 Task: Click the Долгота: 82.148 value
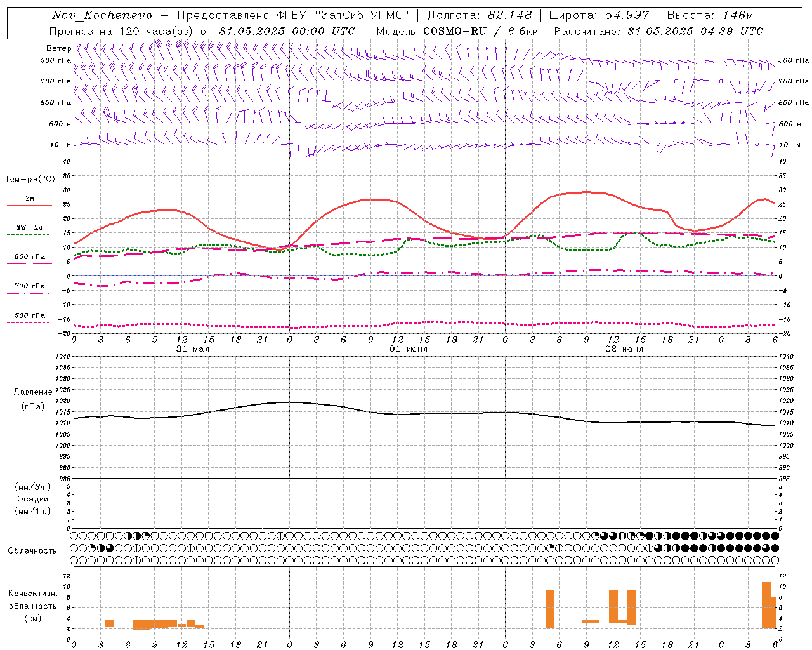tap(480, 15)
